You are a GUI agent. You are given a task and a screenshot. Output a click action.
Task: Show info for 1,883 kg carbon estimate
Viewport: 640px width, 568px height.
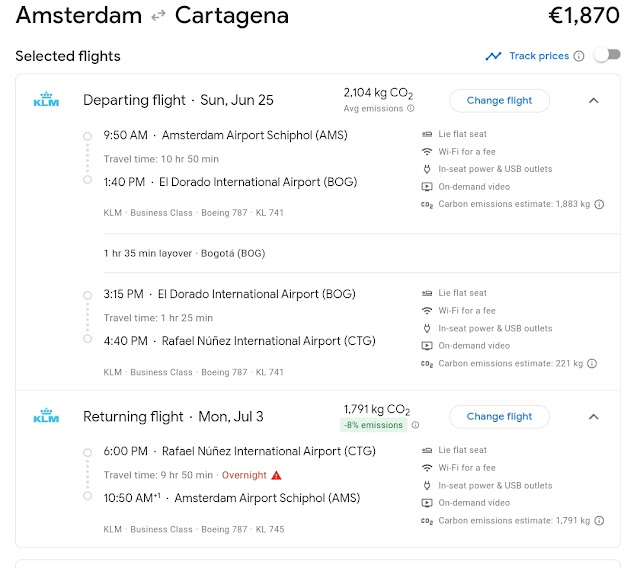click(600, 205)
